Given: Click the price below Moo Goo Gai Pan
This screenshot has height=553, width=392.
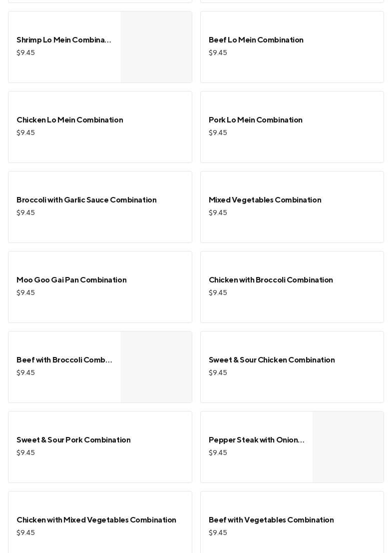Looking at the screenshot, I should (25, 293).
